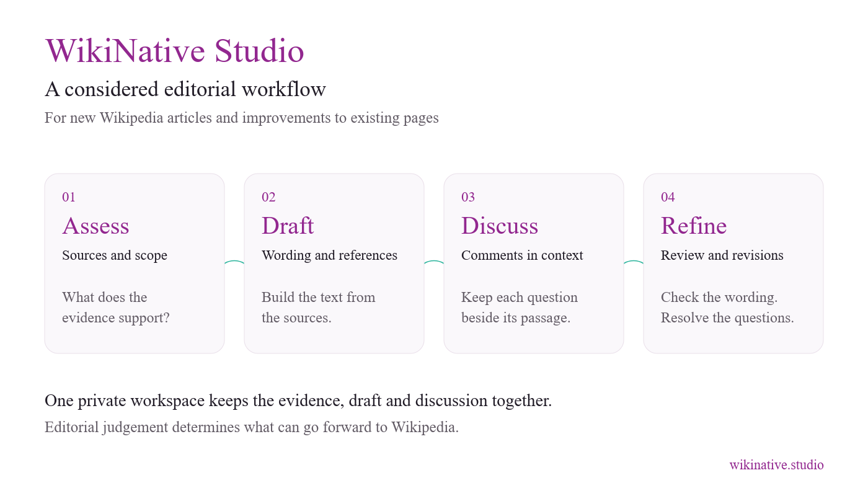Click 'Wording and references' text
Screen dimensions: 868x496
click(329, 255)
